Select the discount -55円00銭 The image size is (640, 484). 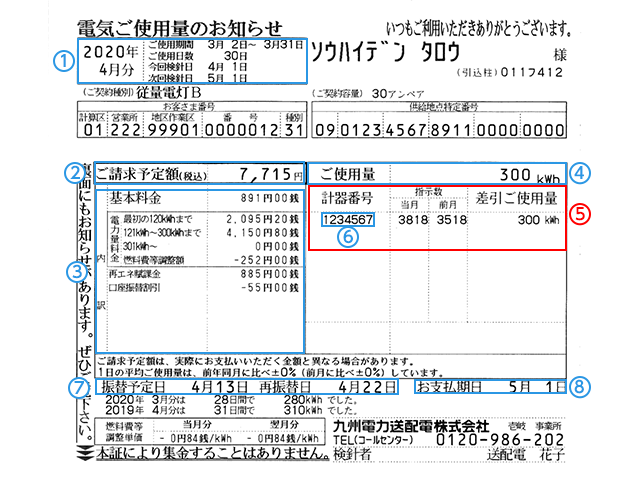(x=270, y=288)
